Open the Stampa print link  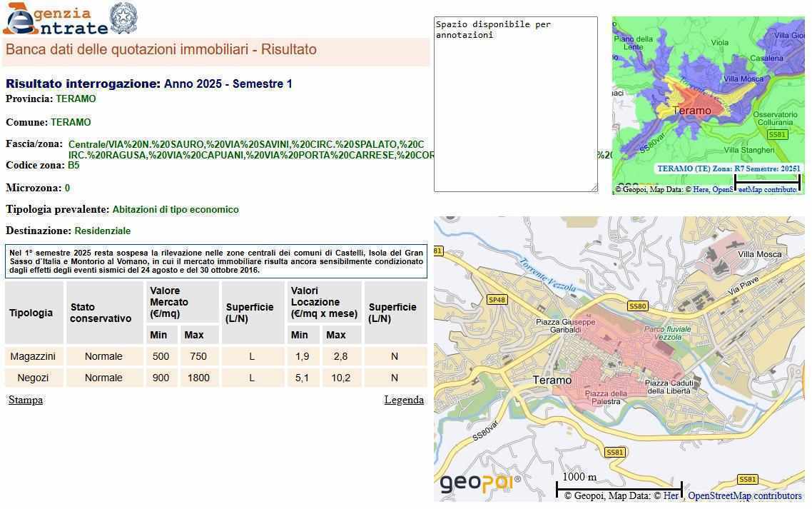coord(26,400)
